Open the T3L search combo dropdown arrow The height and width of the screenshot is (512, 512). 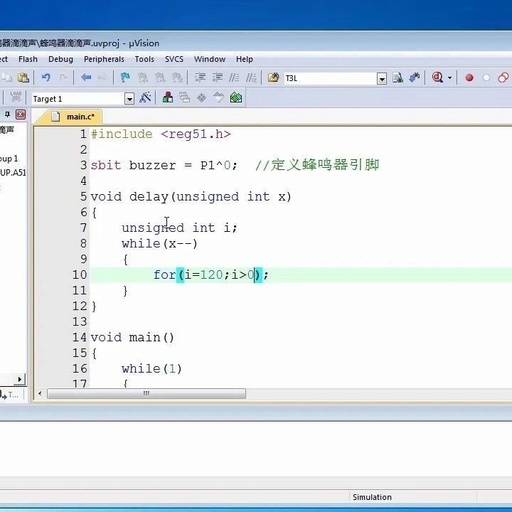click(x=382, y=79)
